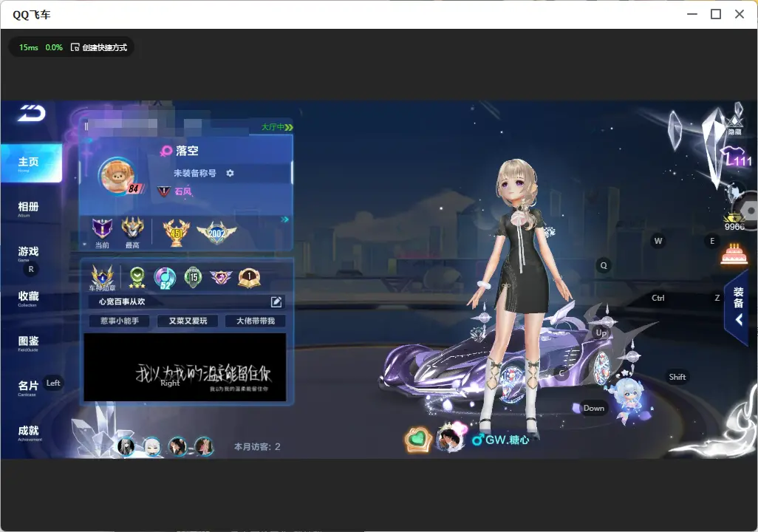Click the Shift key overlay
758x532 pixels.
(677, 377)
